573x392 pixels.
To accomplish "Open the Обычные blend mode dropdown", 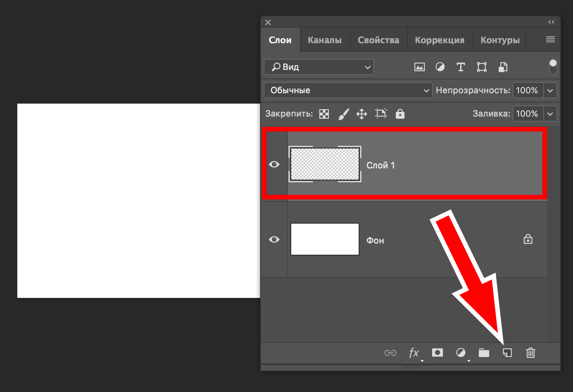I will [x=348, y=90].
